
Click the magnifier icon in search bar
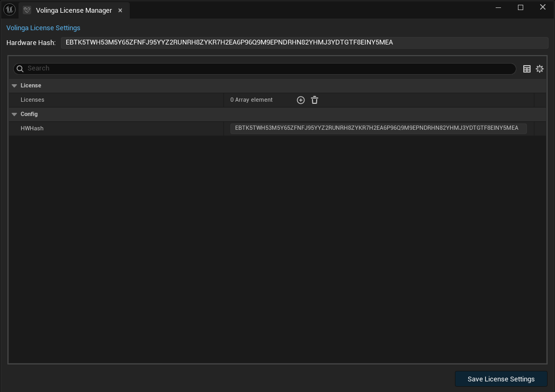(x=20, y=68)
